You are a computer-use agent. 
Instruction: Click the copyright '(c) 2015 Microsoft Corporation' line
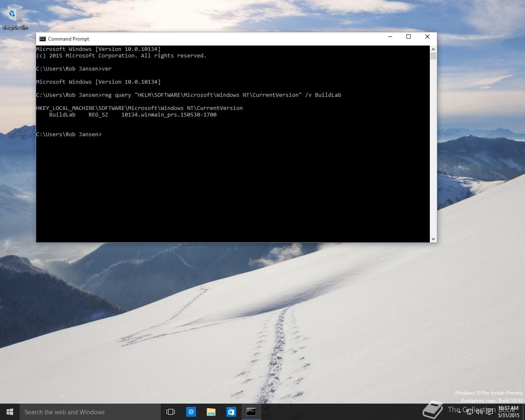click(121, 56)
